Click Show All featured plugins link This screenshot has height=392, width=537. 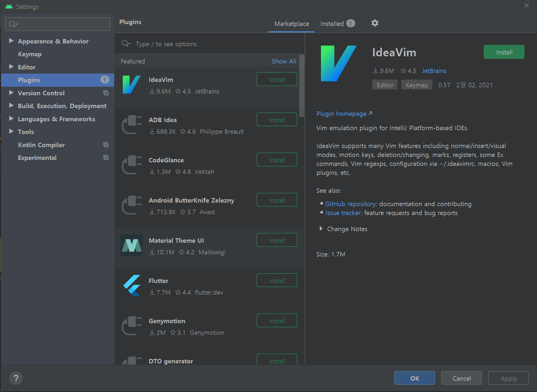click(x=283, y=61)
